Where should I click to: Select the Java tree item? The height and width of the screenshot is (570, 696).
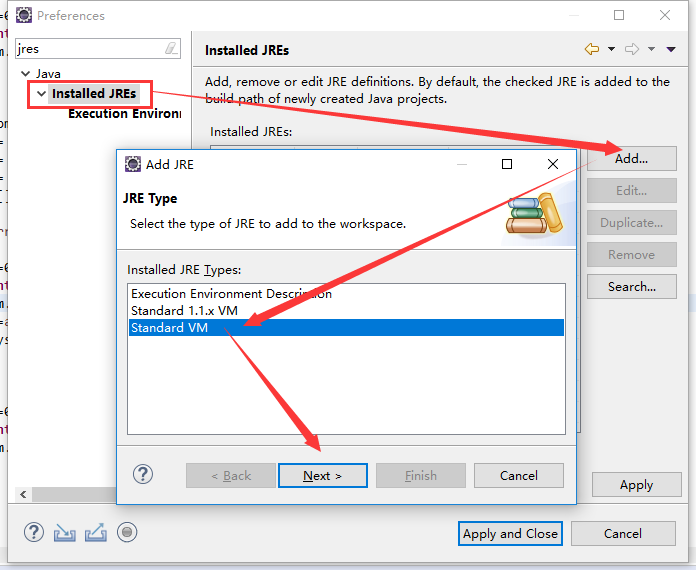click(x=48, y=74)
